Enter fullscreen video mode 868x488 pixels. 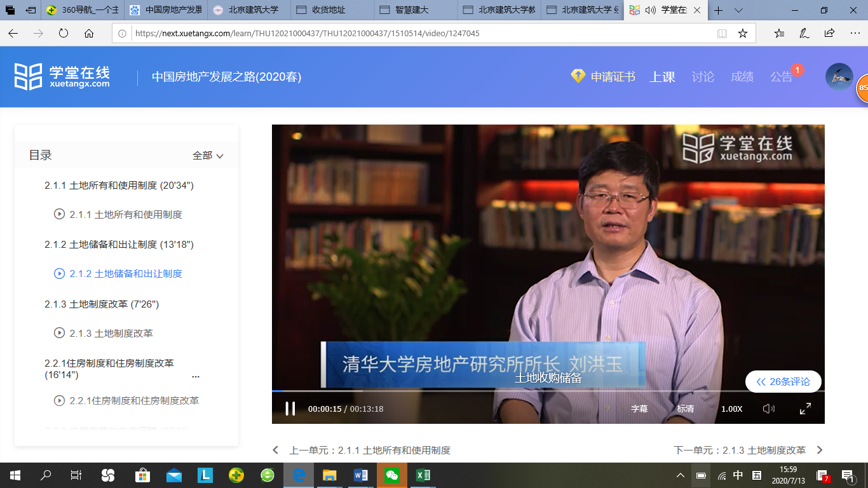click(805, 409)
